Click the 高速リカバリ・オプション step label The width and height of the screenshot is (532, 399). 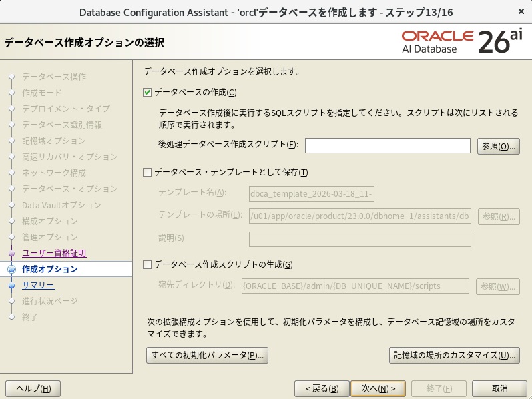click(x=70, y=157)
